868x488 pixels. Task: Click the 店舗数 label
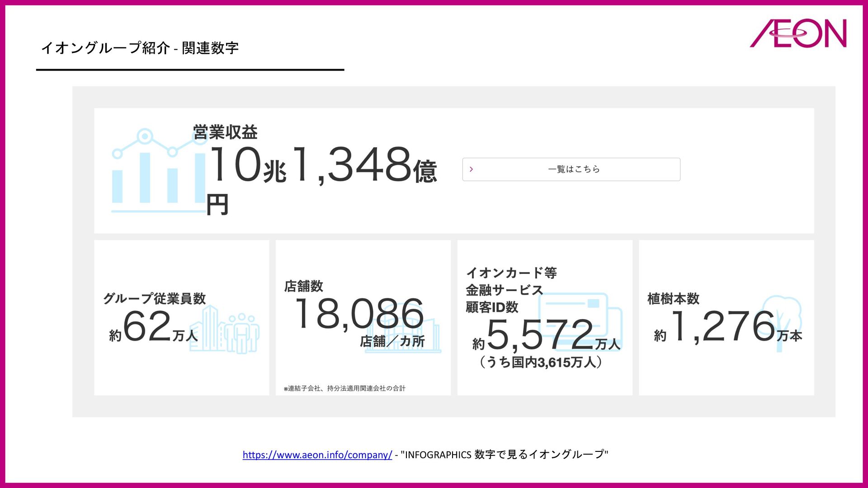point(303,286)
